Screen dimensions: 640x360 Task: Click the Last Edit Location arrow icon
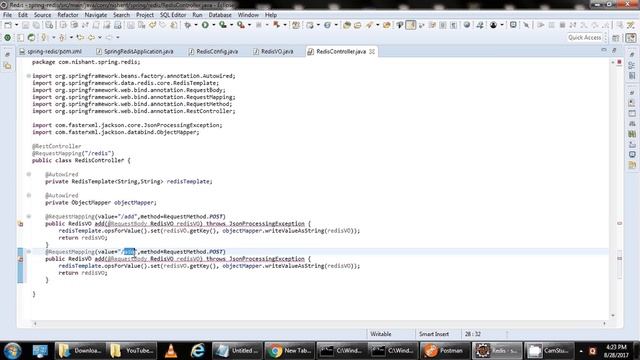coord(80,38)
